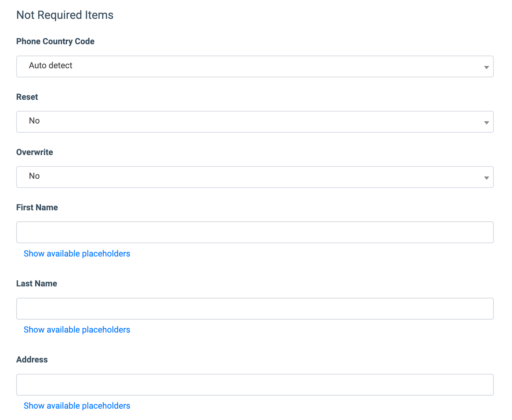Click the 'Auto detect' selected value
This screenshot has height=420, width=512.
pos(50,66)
